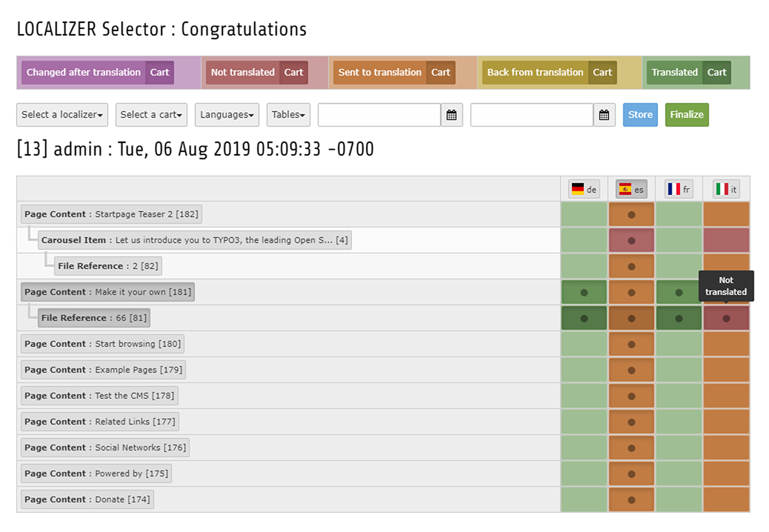Open the calendar picker for the second date field

[x=604, y=115]
